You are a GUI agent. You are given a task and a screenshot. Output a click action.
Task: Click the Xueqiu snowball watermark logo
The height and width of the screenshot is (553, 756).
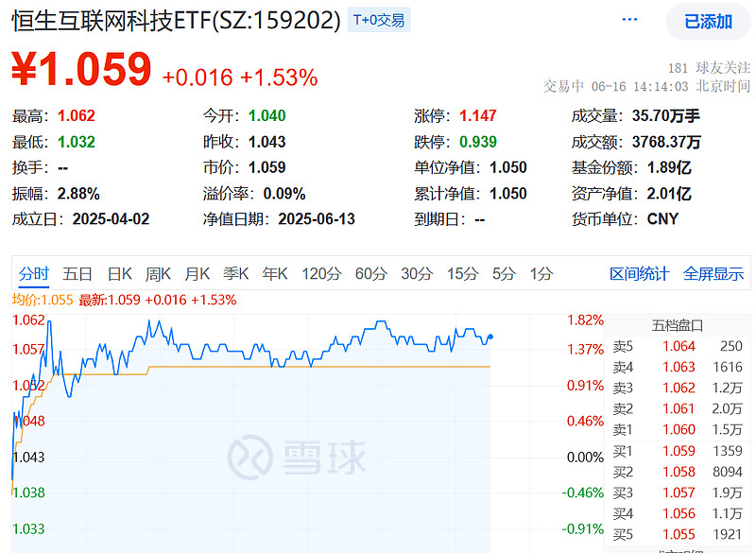(x=297, y=458)
